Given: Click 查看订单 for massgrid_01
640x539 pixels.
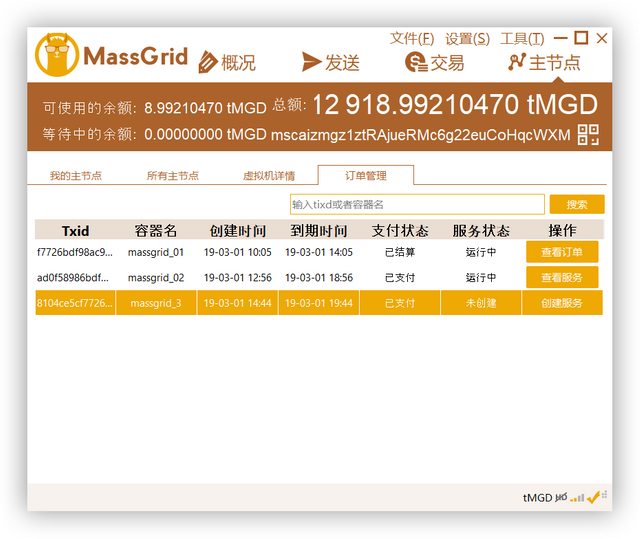Looking at the screenshot, I should tap(562, 252).
